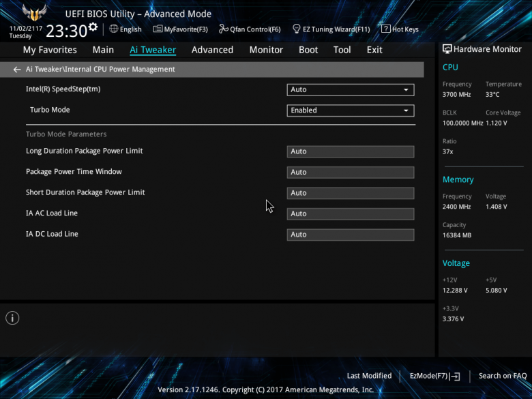Click the Turbo Mode Parameters heading
Screen dimensions: 532x399
tap(66, 134)
